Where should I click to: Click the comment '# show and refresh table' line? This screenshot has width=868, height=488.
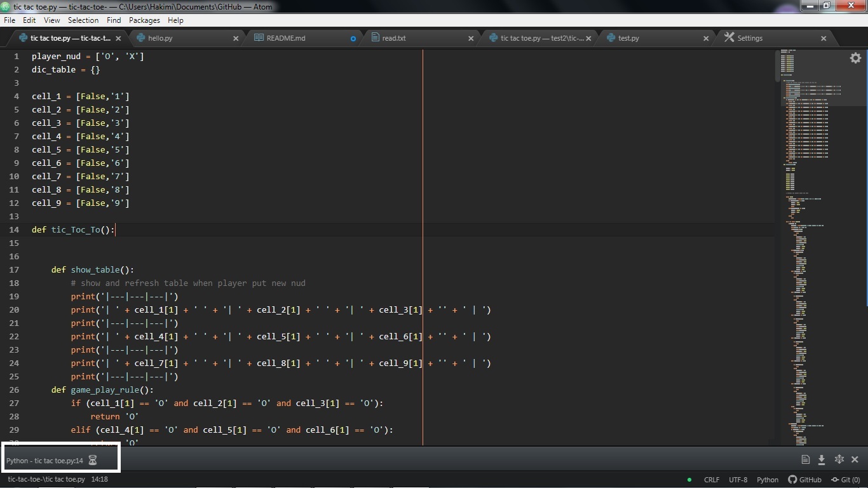coord(188,283)
